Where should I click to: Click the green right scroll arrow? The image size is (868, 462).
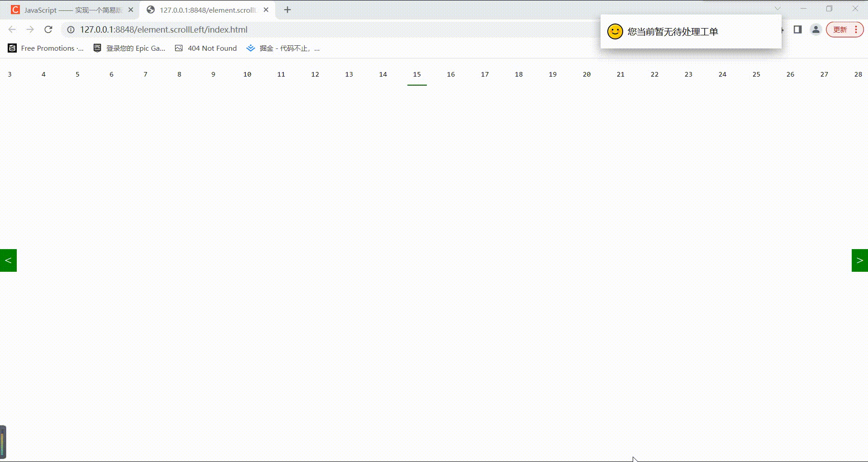[859, 260]
